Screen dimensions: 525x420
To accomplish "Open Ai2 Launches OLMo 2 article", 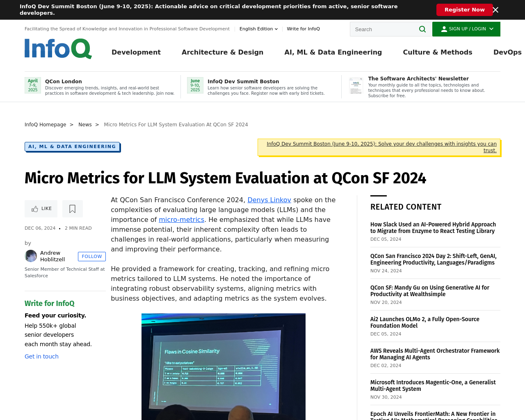I will [x=425, y=322].
